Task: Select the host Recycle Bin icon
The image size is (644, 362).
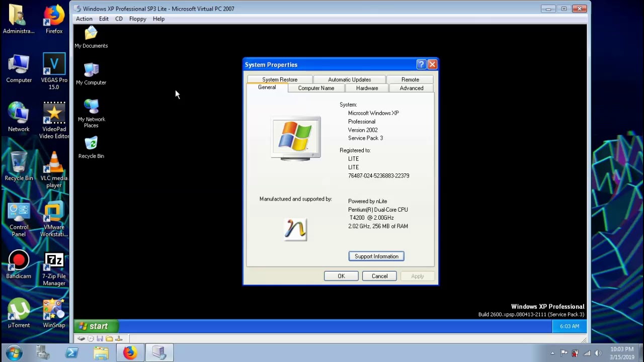Action: [x=19, y=166]
